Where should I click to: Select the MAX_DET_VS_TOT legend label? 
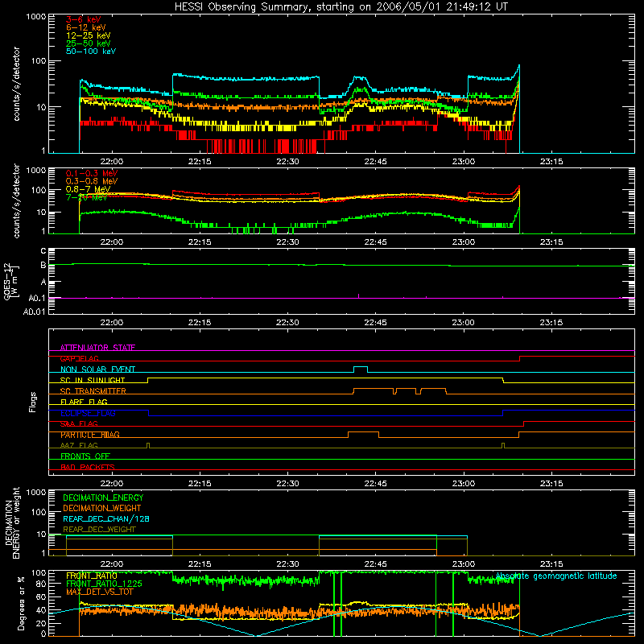point(99,592)
